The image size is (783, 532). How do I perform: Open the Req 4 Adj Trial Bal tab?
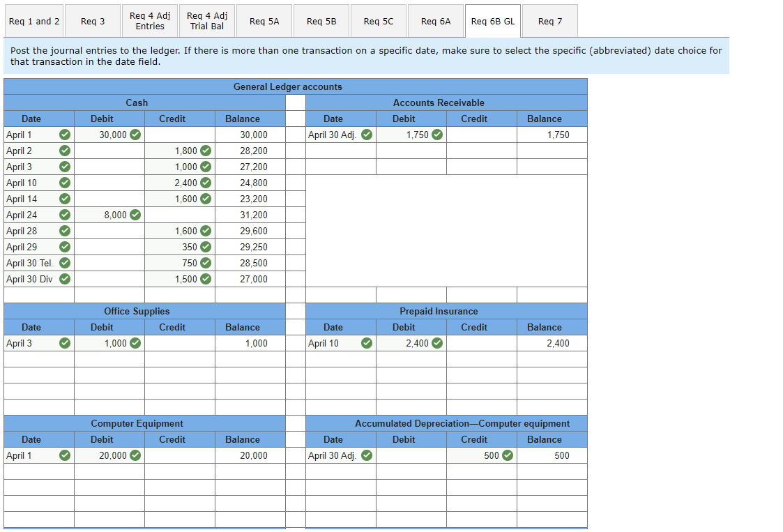coord(206,20)
